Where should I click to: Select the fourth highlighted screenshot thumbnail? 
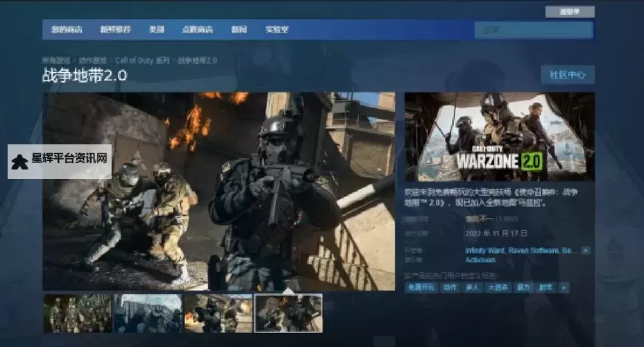[288, 313]
